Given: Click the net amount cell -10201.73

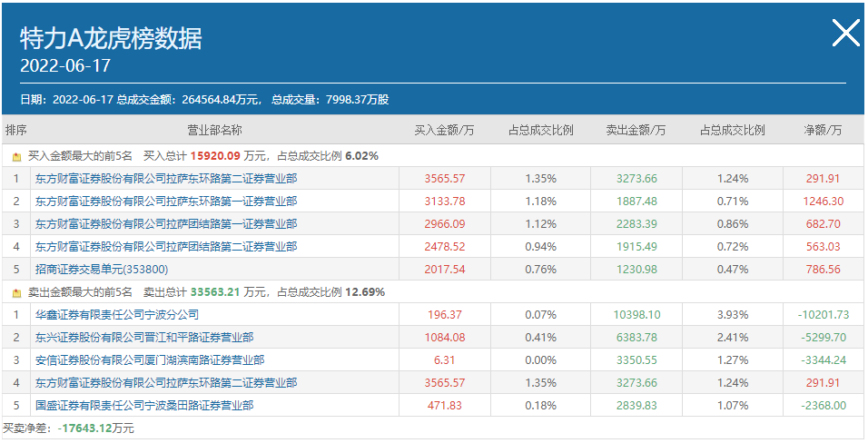Looking at the screenshot, I should tap(824, 315).
